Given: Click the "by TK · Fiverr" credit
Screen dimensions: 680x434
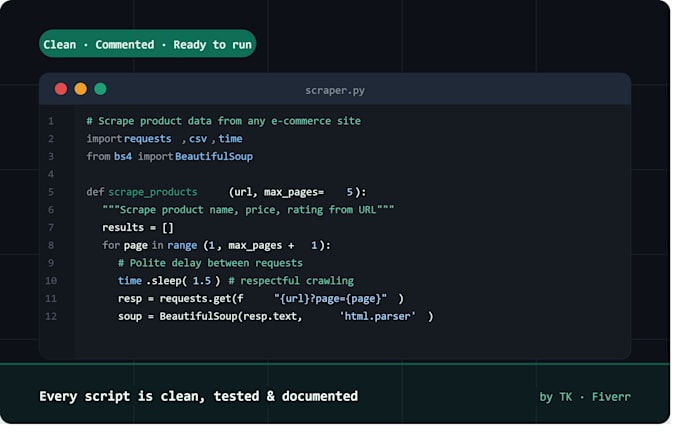Looking at the screenshot, I should 585,397.
